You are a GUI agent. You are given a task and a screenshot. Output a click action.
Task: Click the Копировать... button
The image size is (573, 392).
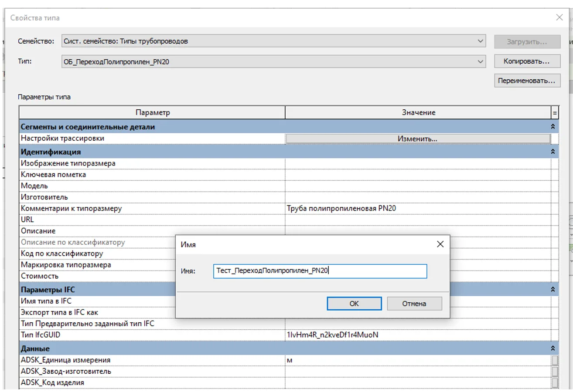526,61
